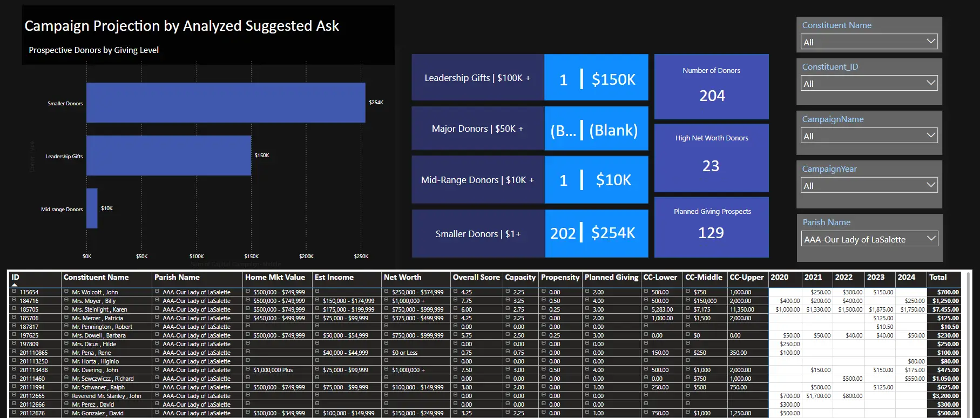
Task: Select the Leadership Gifts | $100K + card
Action: 477,78
